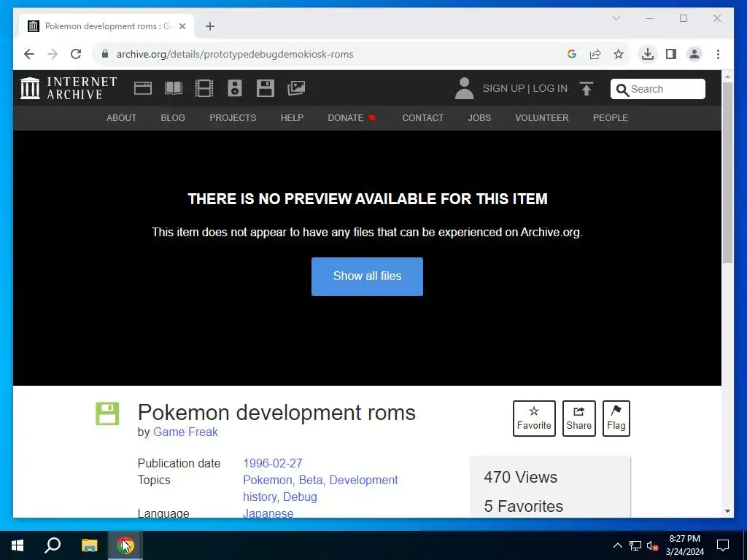This screenshot has width=747, height=560.
Task: Open the network tray icon
Action: [635, 545]
